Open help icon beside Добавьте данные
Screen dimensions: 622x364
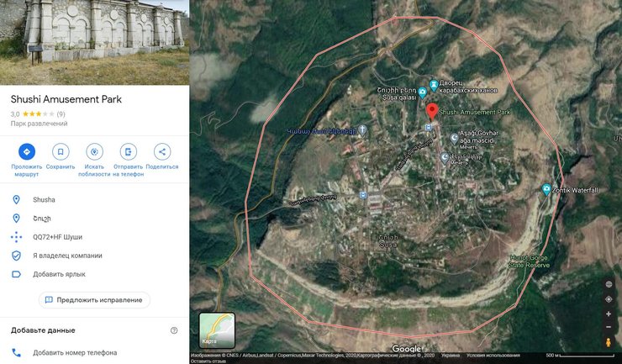click(174, 330)
